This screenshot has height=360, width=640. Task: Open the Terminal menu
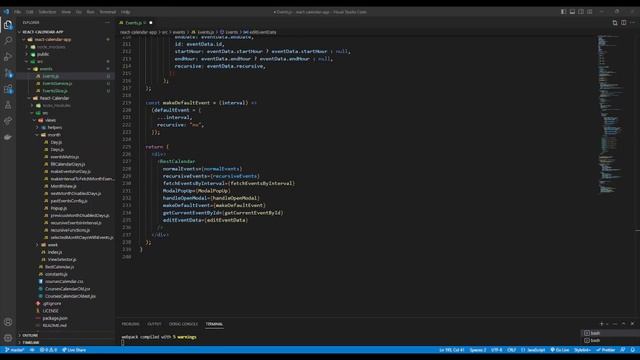click(x=108, y=12)
